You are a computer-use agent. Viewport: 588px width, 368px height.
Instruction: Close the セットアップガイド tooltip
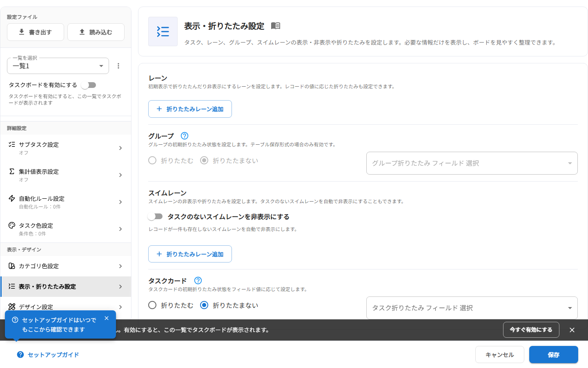(x=107, y=318)
